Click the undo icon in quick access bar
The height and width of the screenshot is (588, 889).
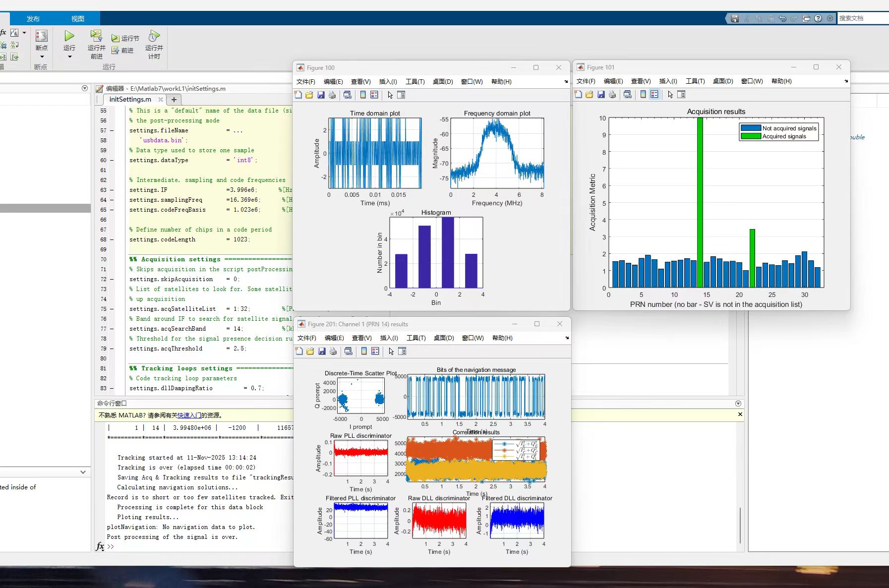click(782, 18)
